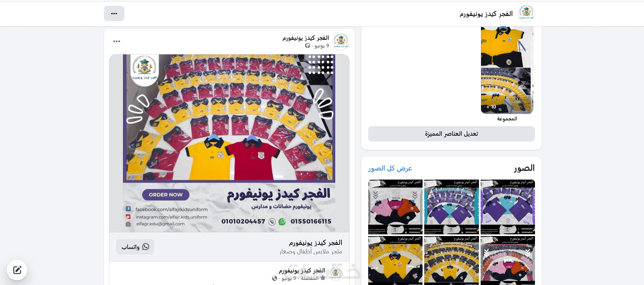Click the 9 يونيو post date link
This screenshot has width=644, height=285.
pyautogui.click(x=322, y=46)
